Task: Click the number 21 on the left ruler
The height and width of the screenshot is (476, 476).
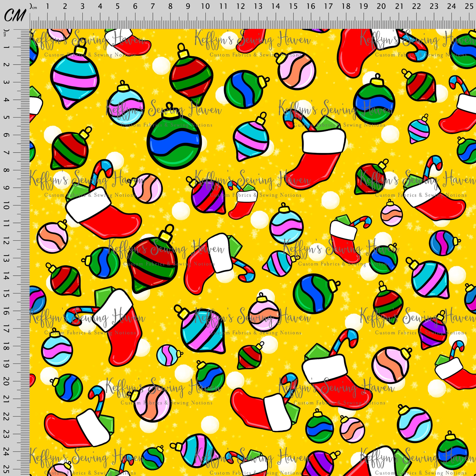Action: click(6, 399)
